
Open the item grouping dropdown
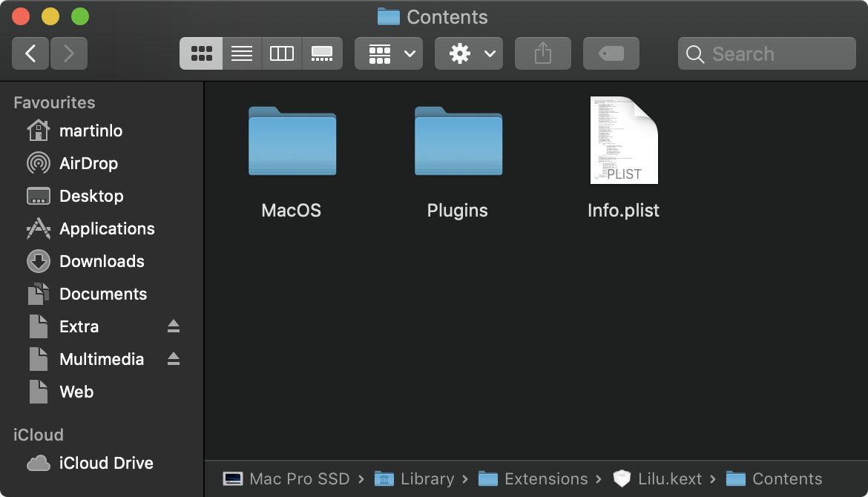point(388,53)
